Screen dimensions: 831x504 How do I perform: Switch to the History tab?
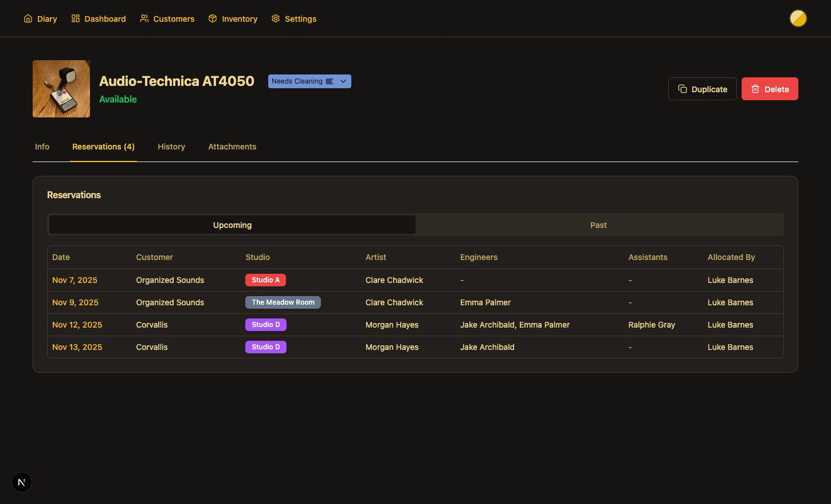(171, 147)
